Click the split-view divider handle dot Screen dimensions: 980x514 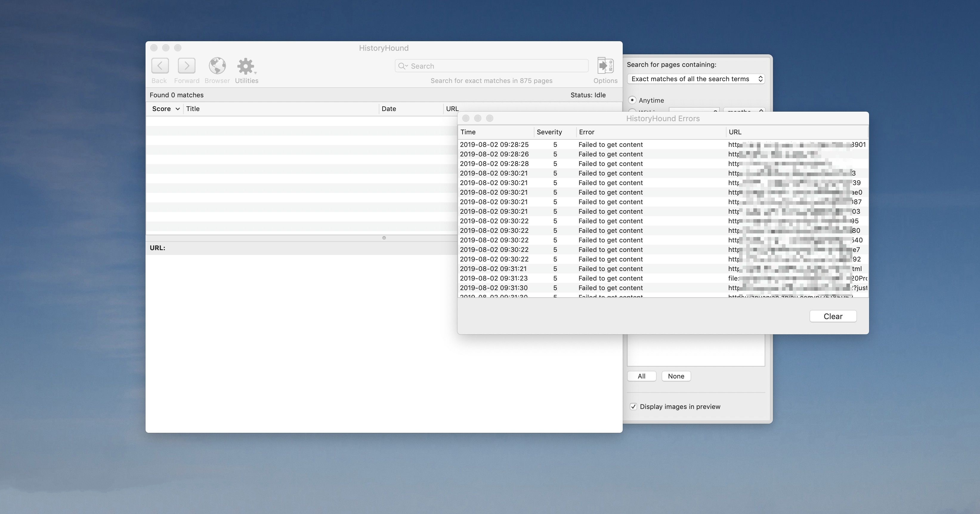(384, 238)
